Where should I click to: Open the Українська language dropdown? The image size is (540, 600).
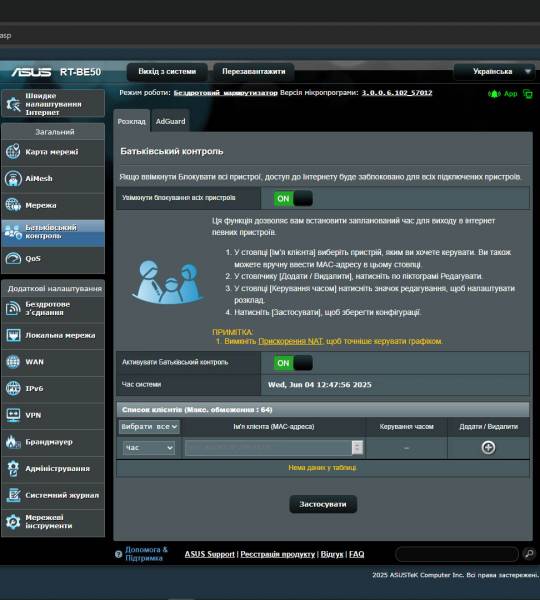pyautogui.click(x=494, y=72)
